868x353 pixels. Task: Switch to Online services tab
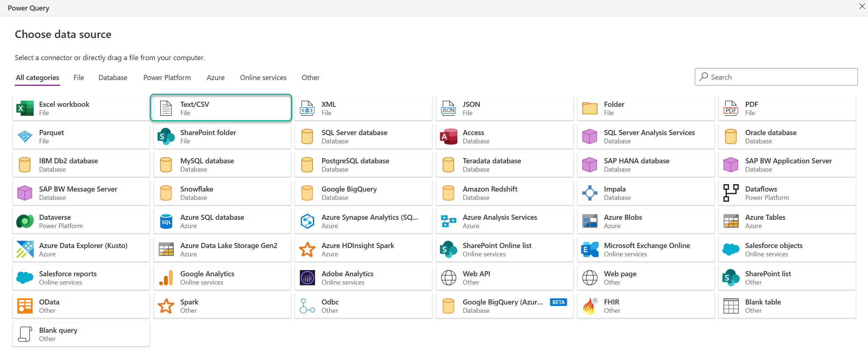click(263, 77)
